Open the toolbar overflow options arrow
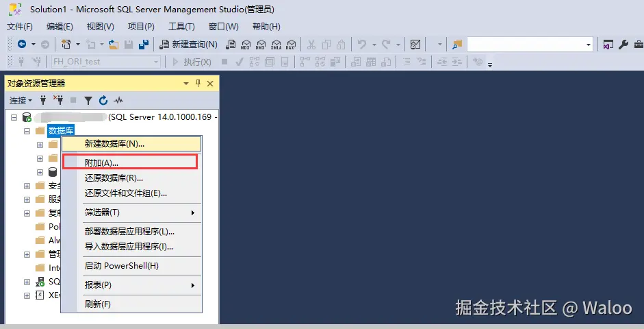The height and width of the screenshot is (329, 644). coord(489,64)
